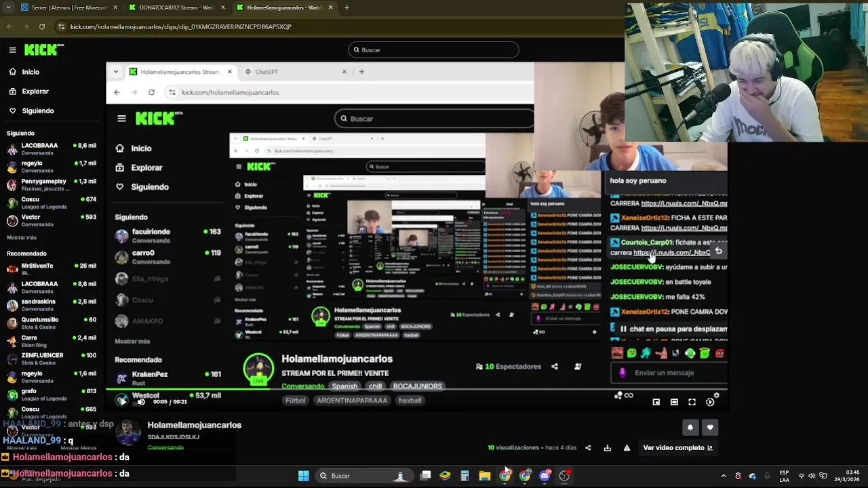Screen dimensions: 868x488
Task: Open picture-in-picture on the clip player
Action: (656, 402)
